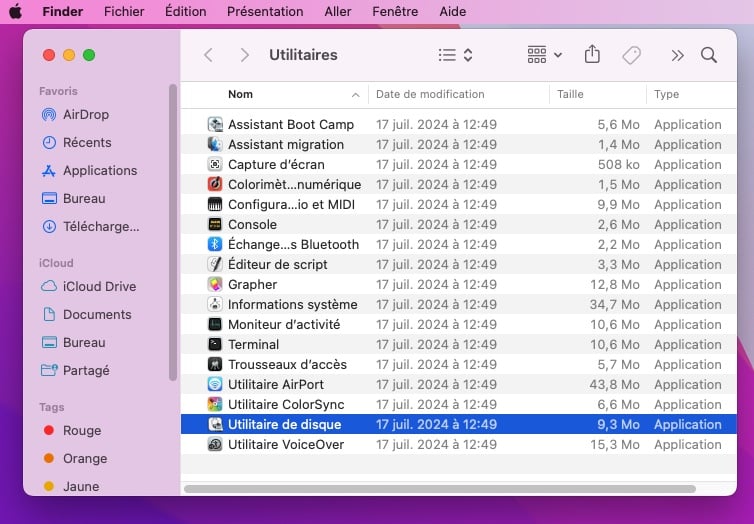754x524 pixels.
Task: Click the Moniteur d'activité icon
Action: pos(215,324)
